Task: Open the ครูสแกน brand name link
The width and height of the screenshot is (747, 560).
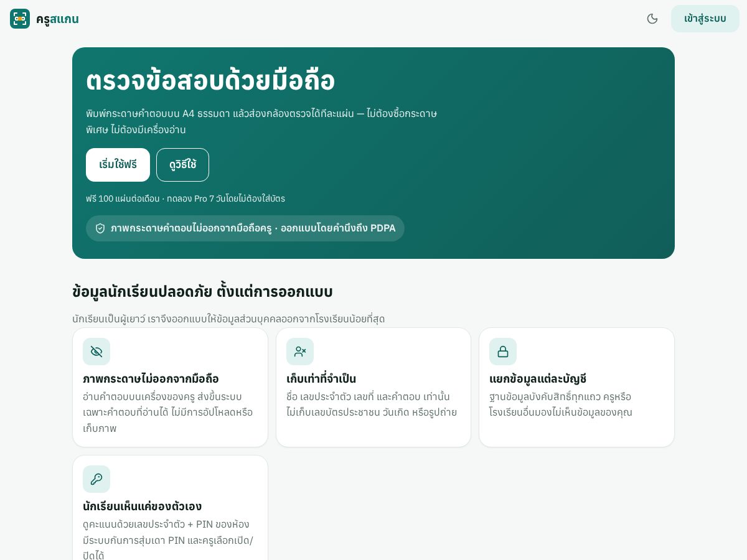Action: (x=57, y=19)
